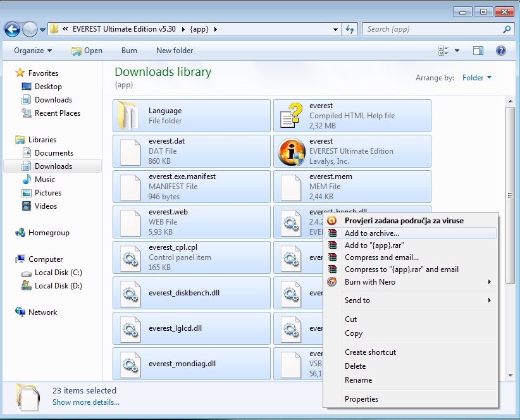The width and height of the screenshot is (520, 420).
Task: Select the EVEREST Ultimate Edition application icon
Action: click(291, 152)
